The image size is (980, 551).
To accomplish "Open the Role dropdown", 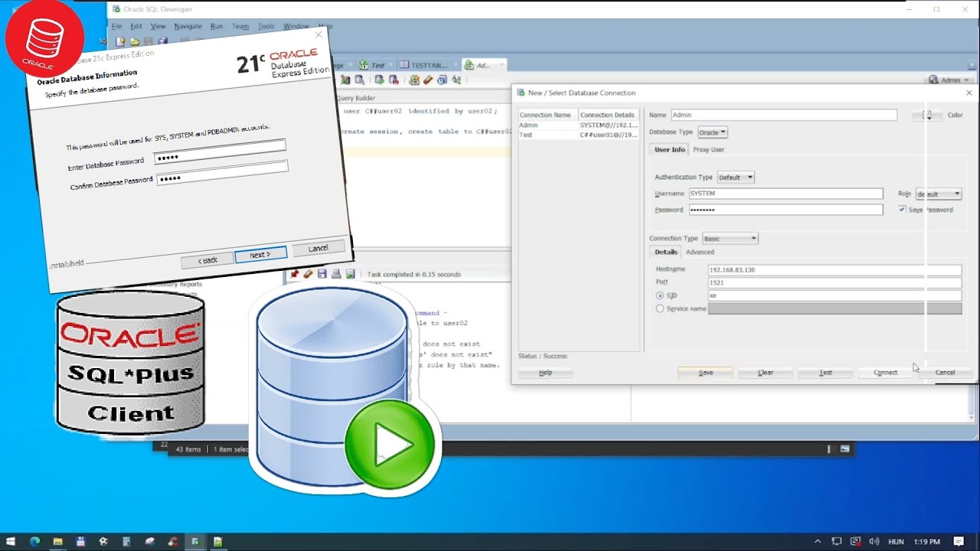I will [x=939, y=194].
